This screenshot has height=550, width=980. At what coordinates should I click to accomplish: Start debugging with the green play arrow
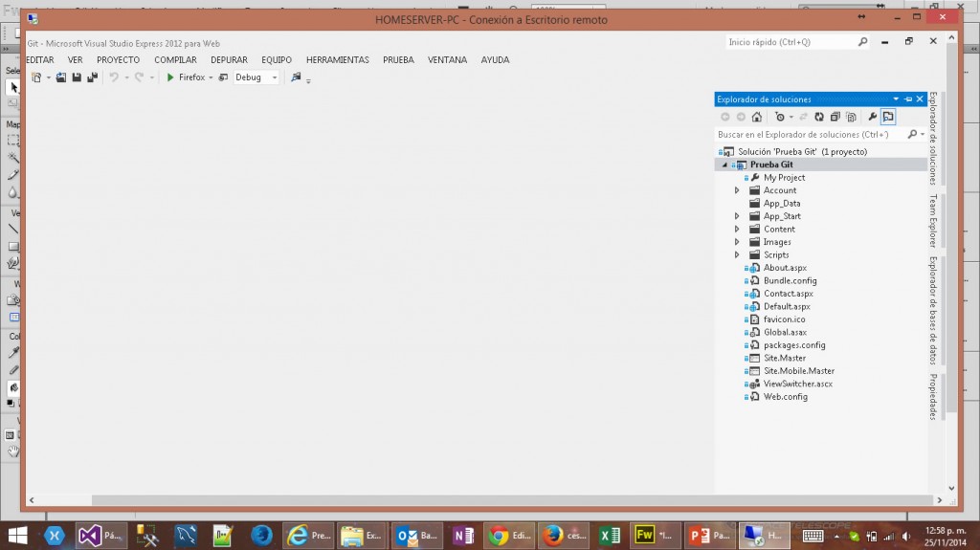[170, 77]
